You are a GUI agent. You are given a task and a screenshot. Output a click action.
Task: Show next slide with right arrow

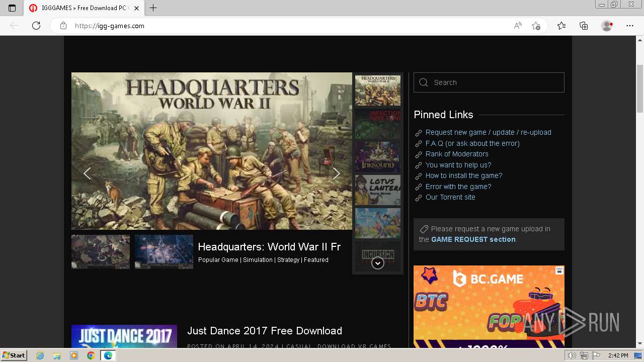337,173
